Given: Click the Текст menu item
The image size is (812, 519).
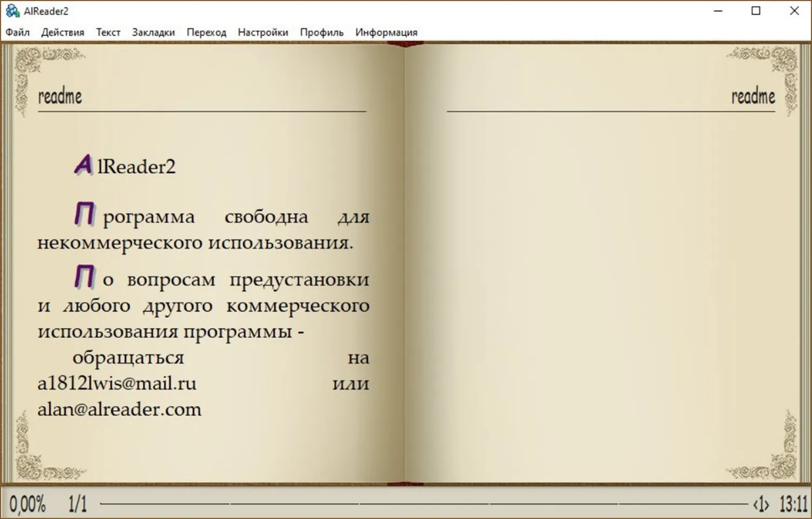Looking at the screenshot, I should pos(108,32).
